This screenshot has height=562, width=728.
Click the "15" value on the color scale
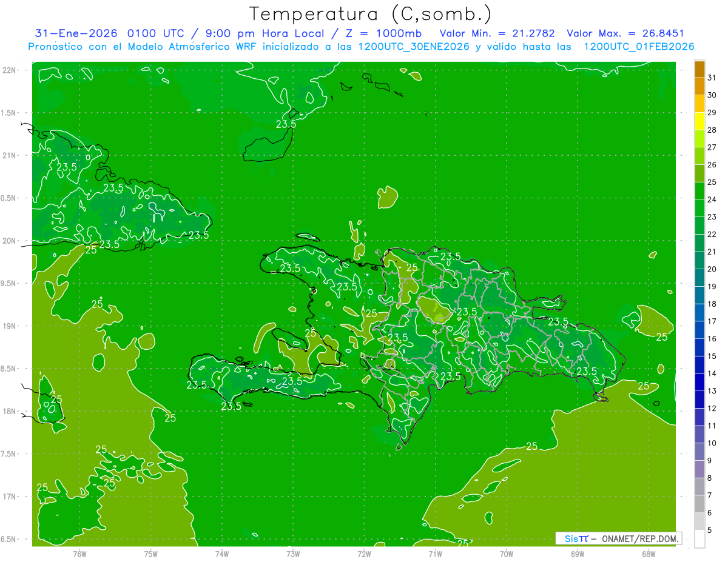712,356
